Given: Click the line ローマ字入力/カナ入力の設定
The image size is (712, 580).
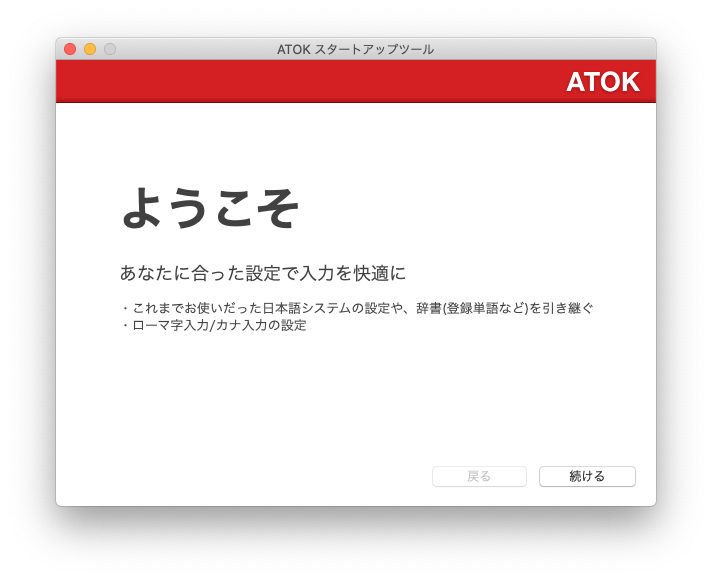Looking at the screenshot, I should 214,325.
